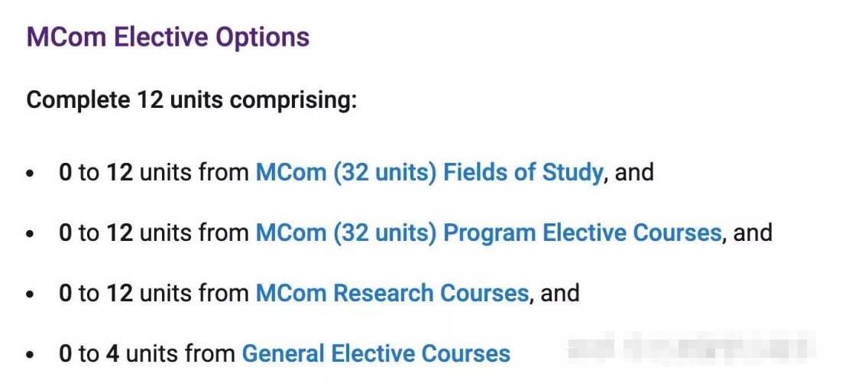
Task: Visit the General Elective Courses link
Action: point(377,353)
